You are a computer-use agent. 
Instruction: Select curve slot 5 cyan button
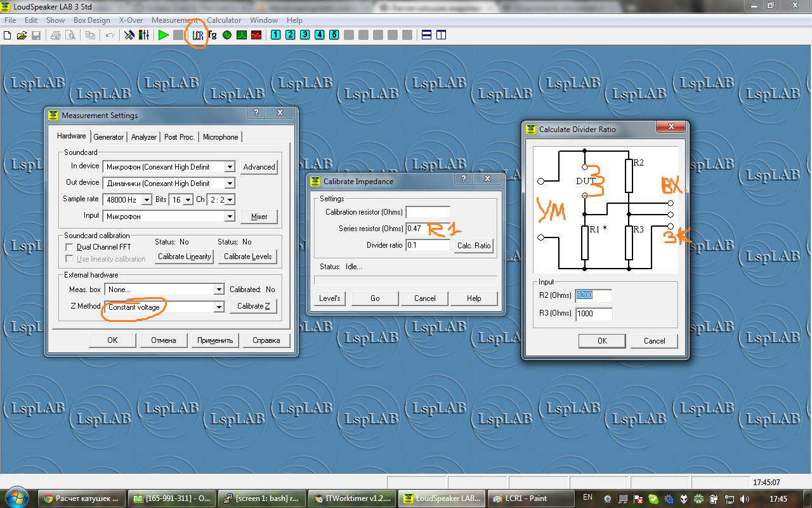click(334, 35)
